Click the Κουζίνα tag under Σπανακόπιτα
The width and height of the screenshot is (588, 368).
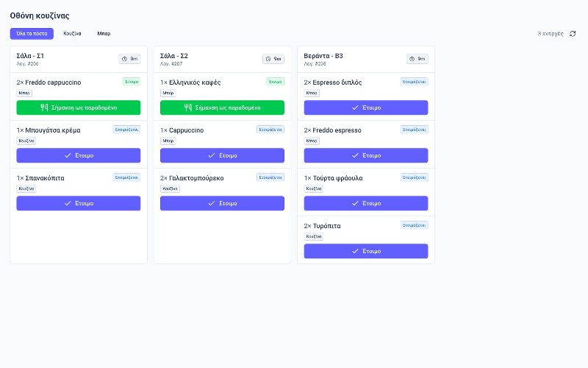[26, 188]
